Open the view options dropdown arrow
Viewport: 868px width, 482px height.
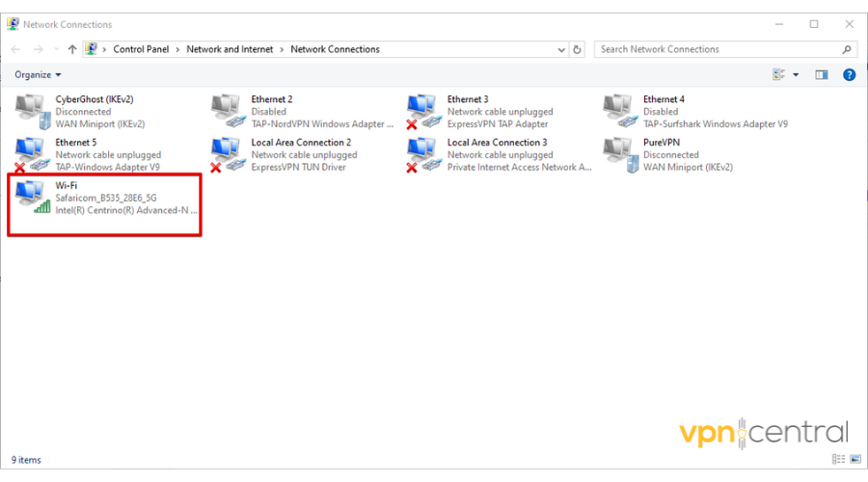(796, 74)
